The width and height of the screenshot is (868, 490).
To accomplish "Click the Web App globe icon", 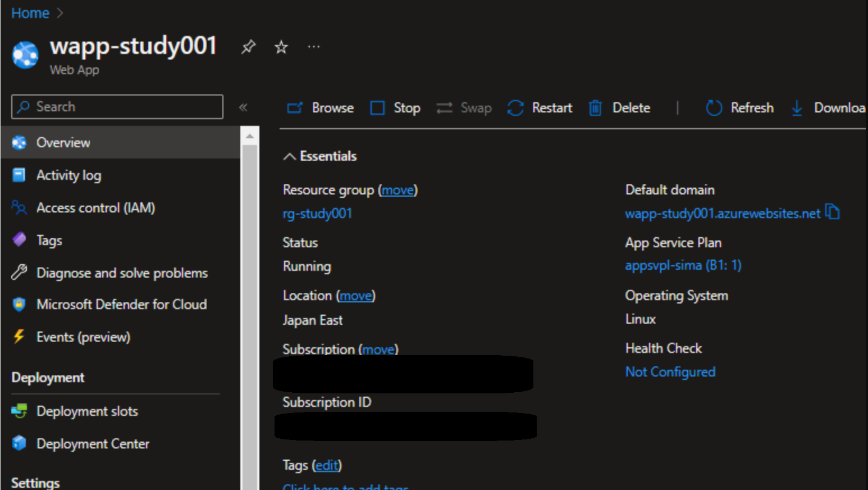I will coord(25,55).
